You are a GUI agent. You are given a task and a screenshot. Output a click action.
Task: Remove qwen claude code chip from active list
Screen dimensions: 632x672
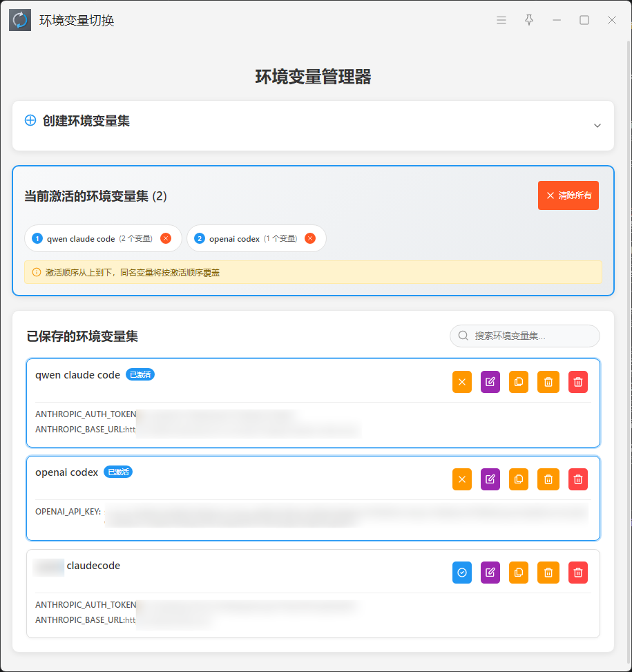tap(166, 238)
